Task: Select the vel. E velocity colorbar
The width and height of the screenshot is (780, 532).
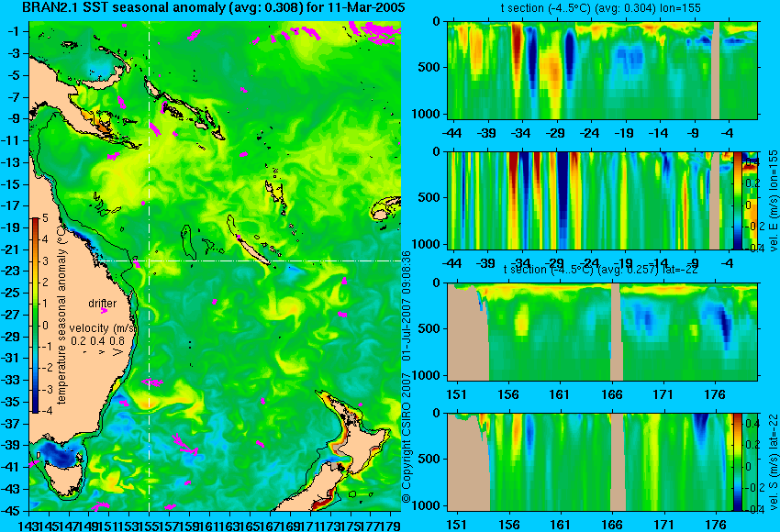Action: pyautogui.click(x=737, y=200)
